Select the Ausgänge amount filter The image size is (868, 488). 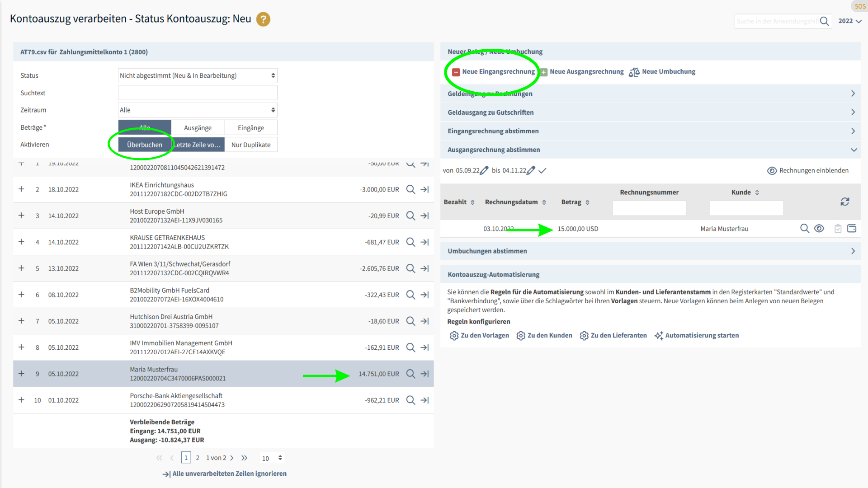(198, 128)
